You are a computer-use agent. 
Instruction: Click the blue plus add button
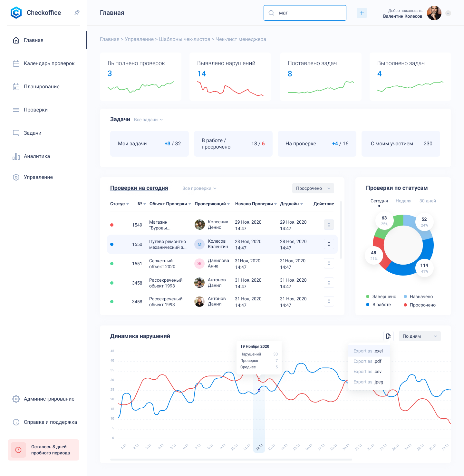362,13
